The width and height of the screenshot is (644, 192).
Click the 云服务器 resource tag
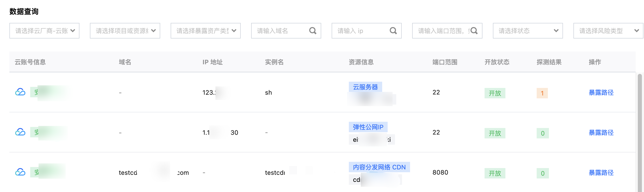[365, 87]
